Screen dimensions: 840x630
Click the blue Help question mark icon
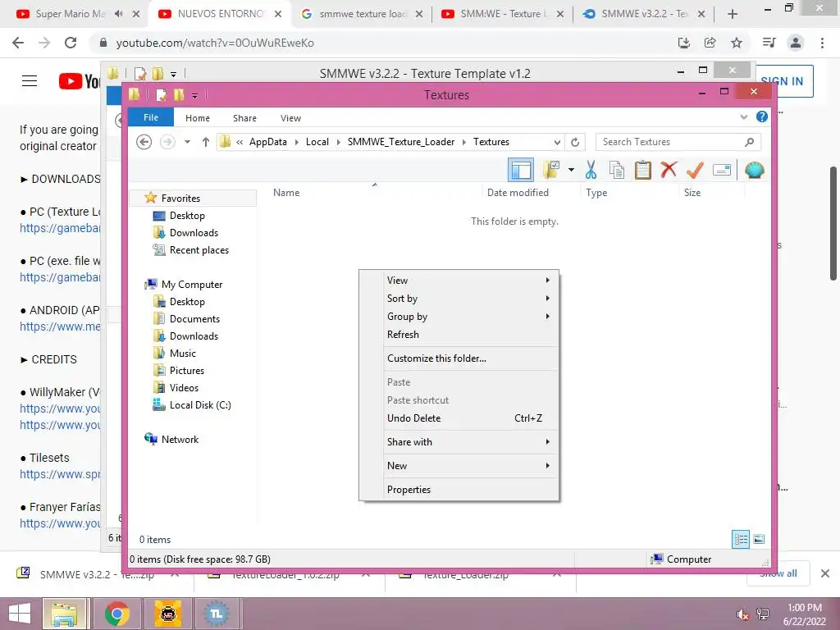[x=762, y=116]
